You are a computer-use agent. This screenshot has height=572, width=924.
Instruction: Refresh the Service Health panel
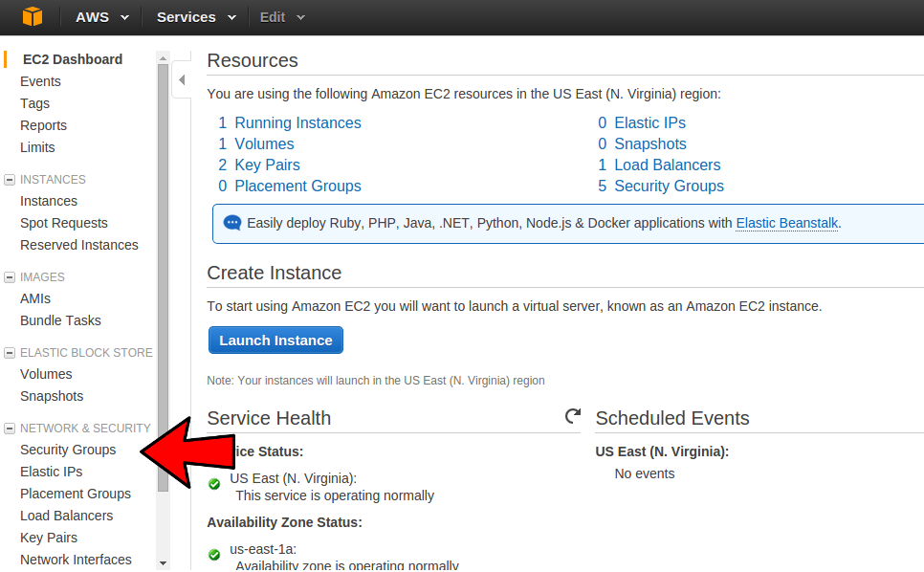point(572,416)
